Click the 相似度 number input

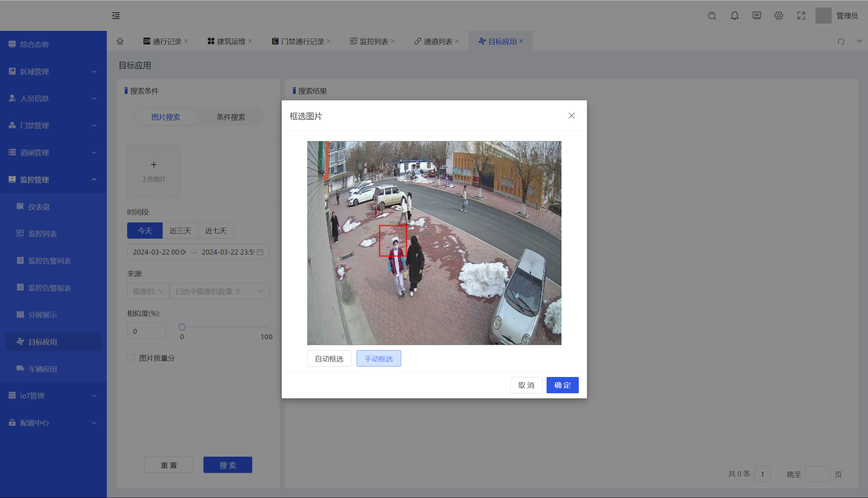tap(146, 331)
